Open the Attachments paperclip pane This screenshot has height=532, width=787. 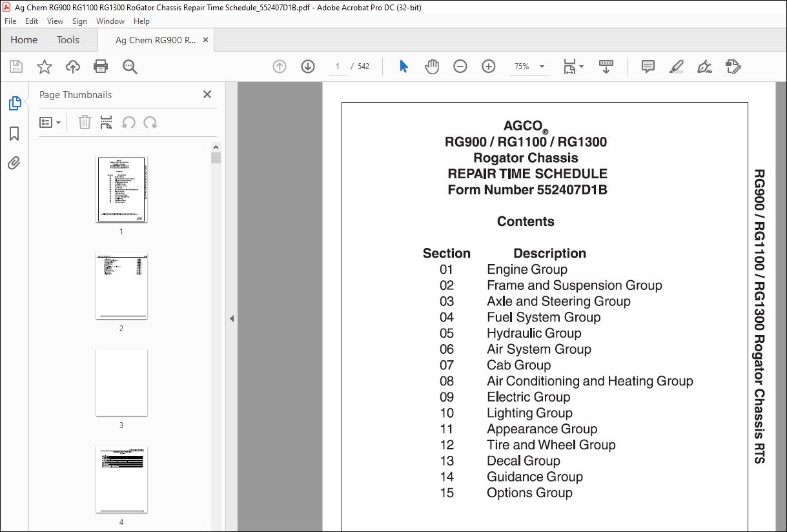click(x=14, y=163)
